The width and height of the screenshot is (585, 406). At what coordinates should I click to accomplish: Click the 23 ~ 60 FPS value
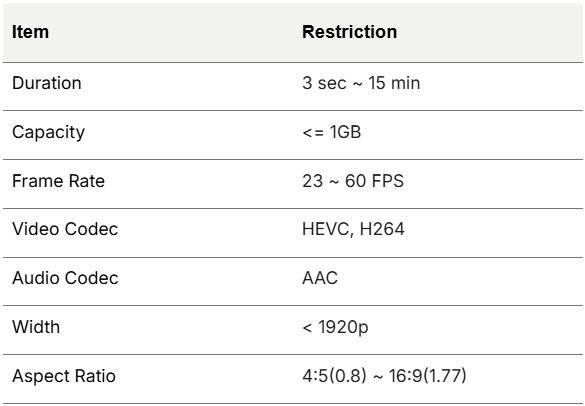[353, 181]
